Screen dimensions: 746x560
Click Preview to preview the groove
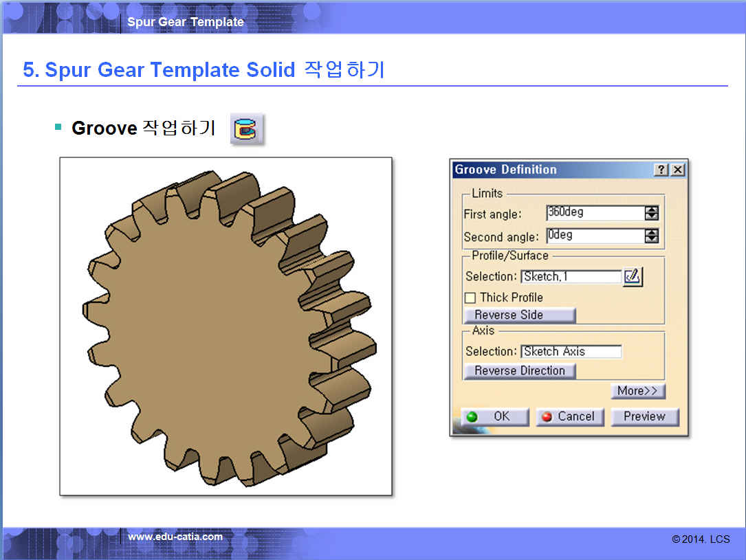[x=644, y=416]
